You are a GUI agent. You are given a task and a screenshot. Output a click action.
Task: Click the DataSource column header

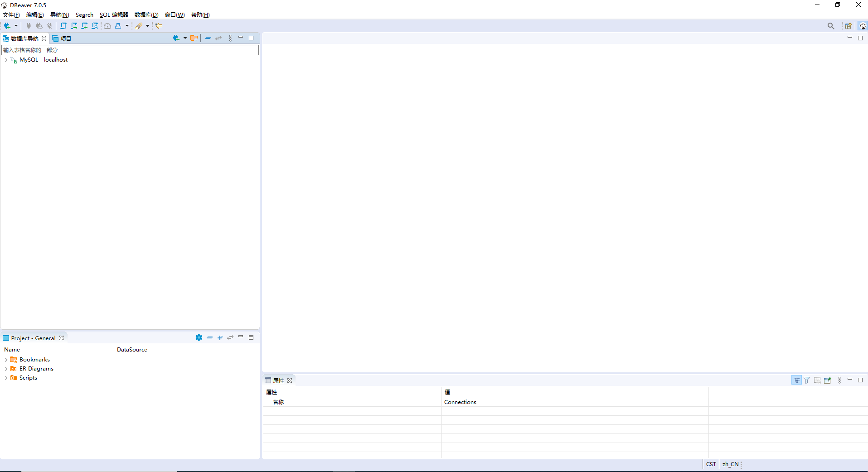152,350
